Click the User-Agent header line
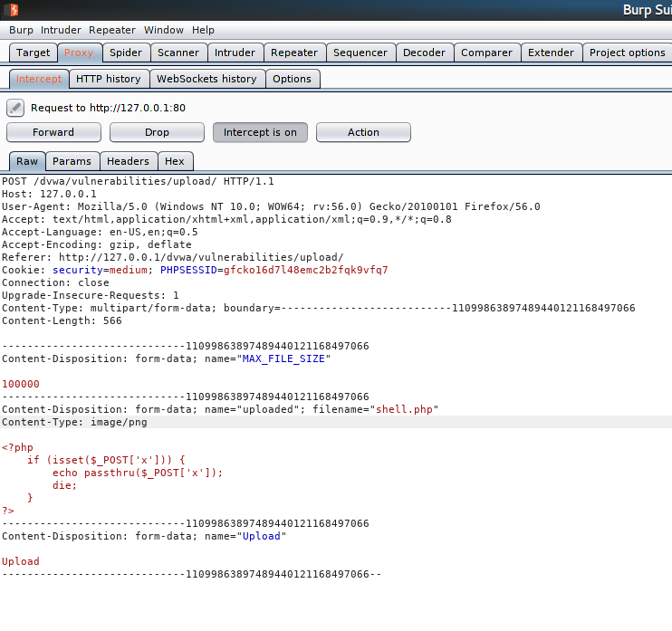Screen dimensions: 672x631 271,206
